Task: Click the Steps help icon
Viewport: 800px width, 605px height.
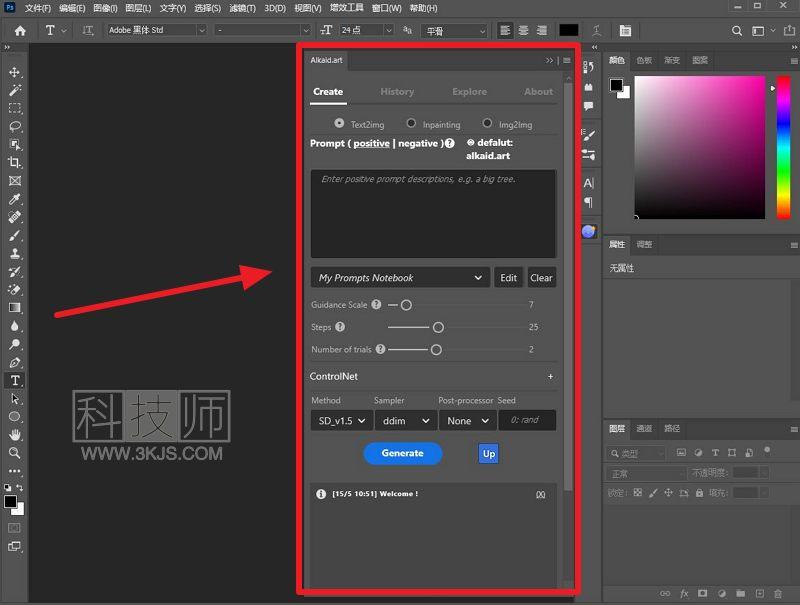Action: 340,327
